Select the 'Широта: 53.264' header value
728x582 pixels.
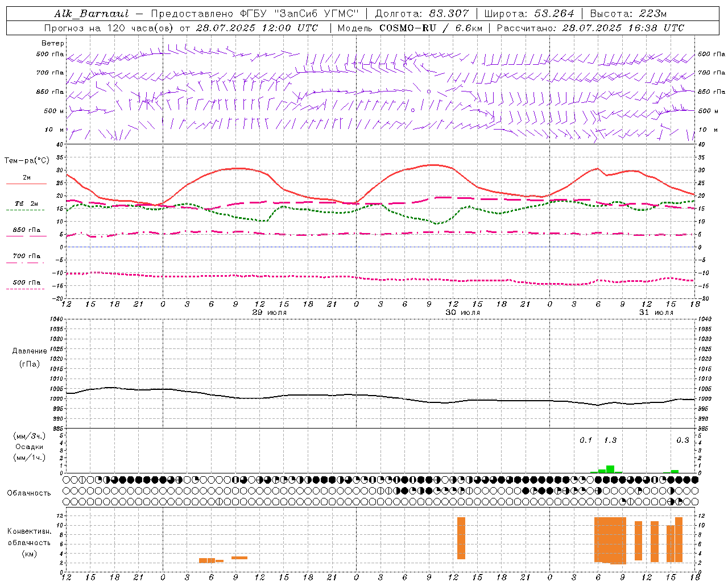click(529, 14)
